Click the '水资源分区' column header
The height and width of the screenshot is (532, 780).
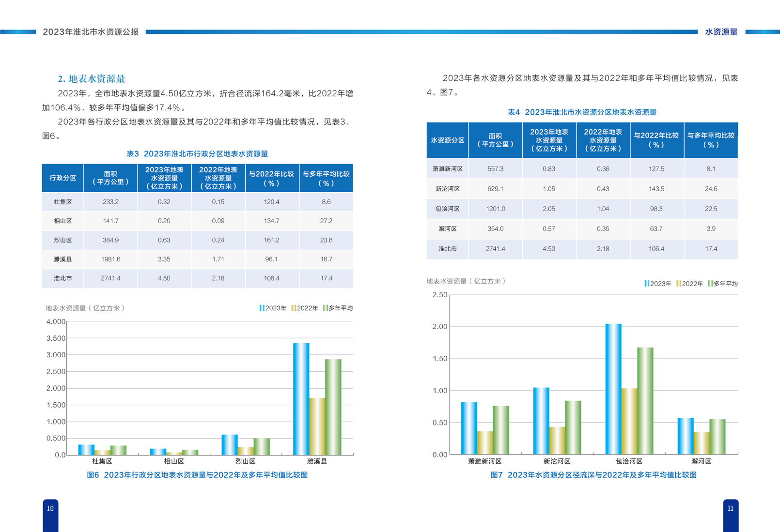coord(448,140)
